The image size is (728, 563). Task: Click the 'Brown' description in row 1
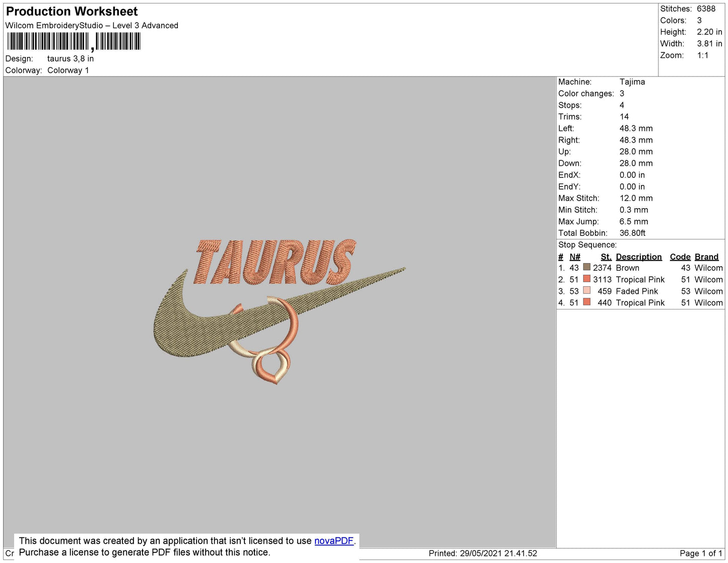tap(628, 268)
